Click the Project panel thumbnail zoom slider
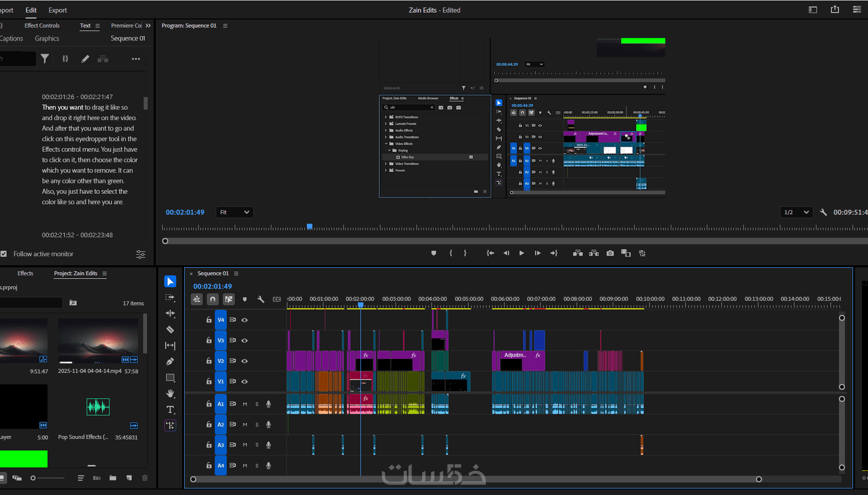The width and height of the screenshot is (868, 495). 48,478
